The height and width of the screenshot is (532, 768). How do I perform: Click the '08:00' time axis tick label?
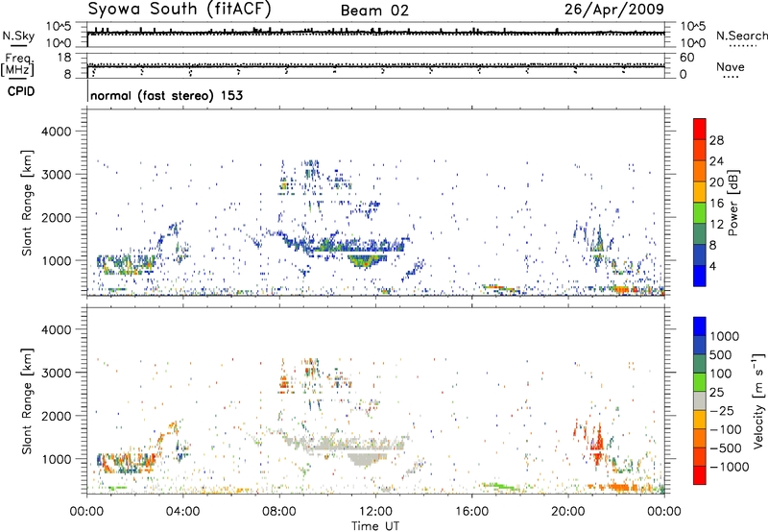[x=279, y=512]
